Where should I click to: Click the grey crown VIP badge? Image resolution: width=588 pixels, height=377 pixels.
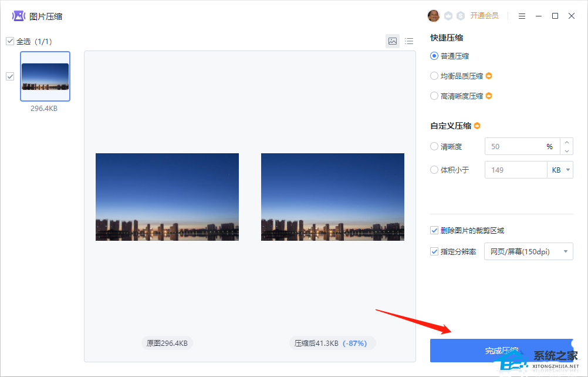(448, 16)
